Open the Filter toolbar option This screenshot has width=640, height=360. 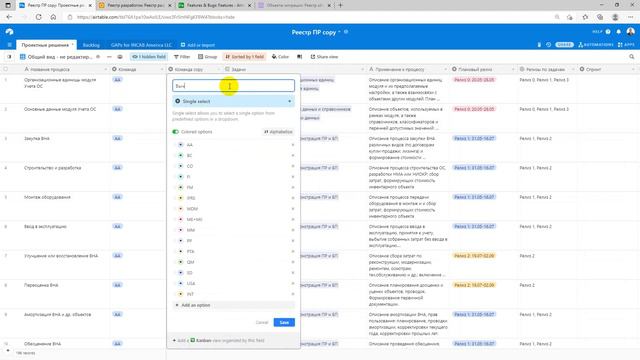[x=182, y=57]
